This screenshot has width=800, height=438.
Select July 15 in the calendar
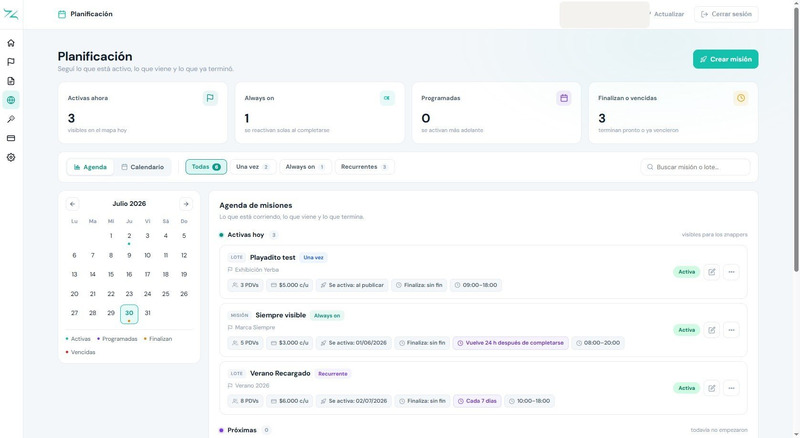click(111, 275)
